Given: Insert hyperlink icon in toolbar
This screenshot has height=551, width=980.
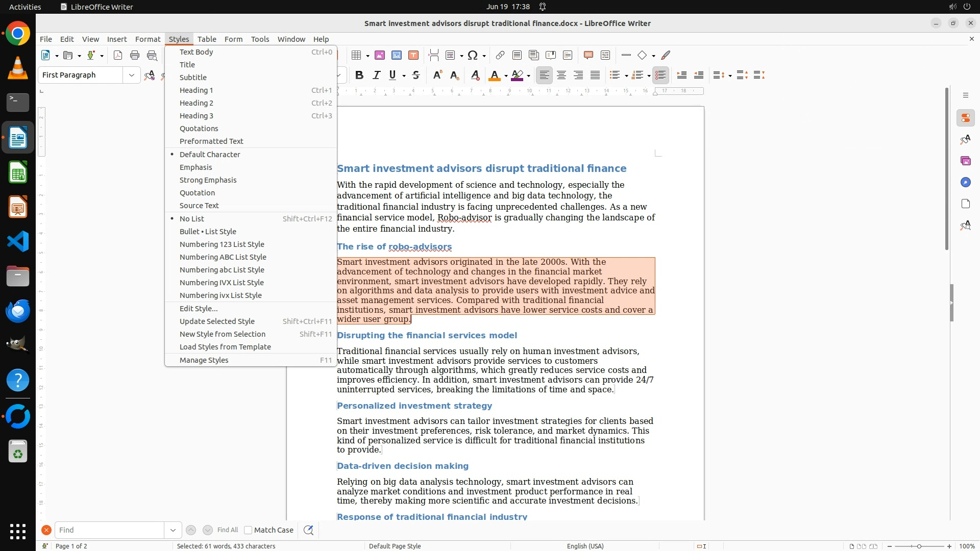Looking at the screenshot, I should coord(500,55).
